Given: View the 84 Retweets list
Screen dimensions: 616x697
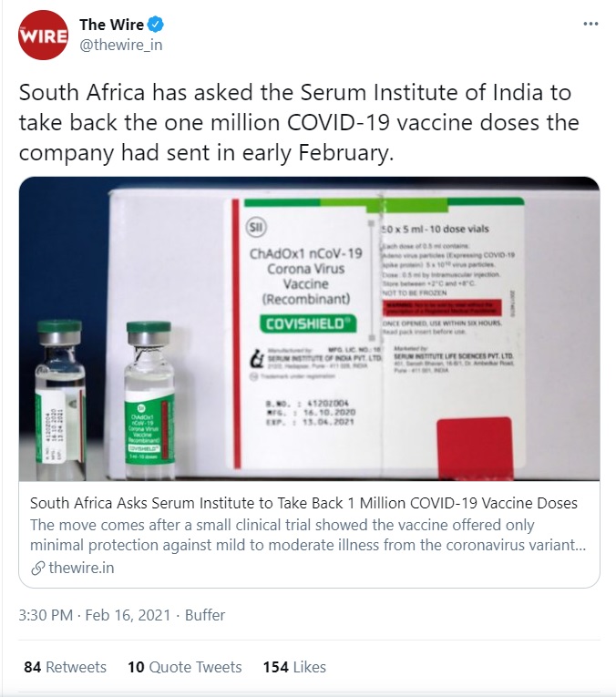Looking at the screenshot, I should coord(65,667).
